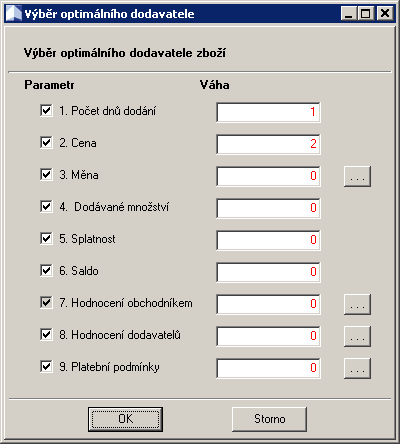
Task: Uncheck the Saldo checkbox
Action: coord(46,270)
